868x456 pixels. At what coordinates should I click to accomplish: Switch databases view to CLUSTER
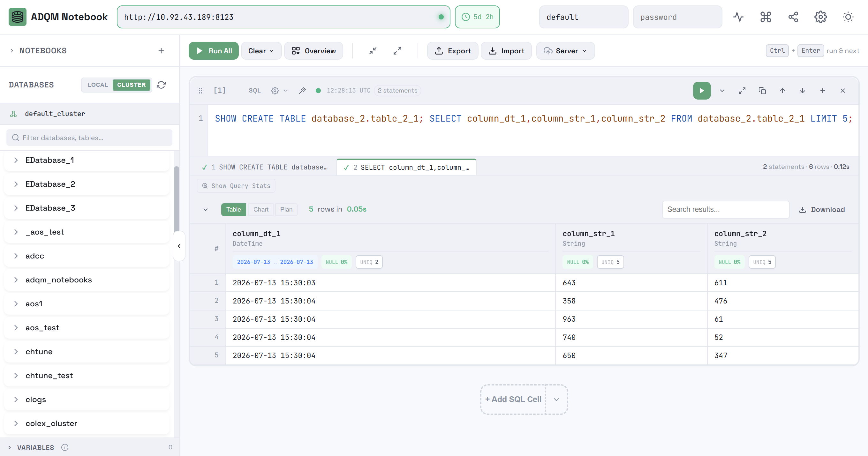point(132,85)
